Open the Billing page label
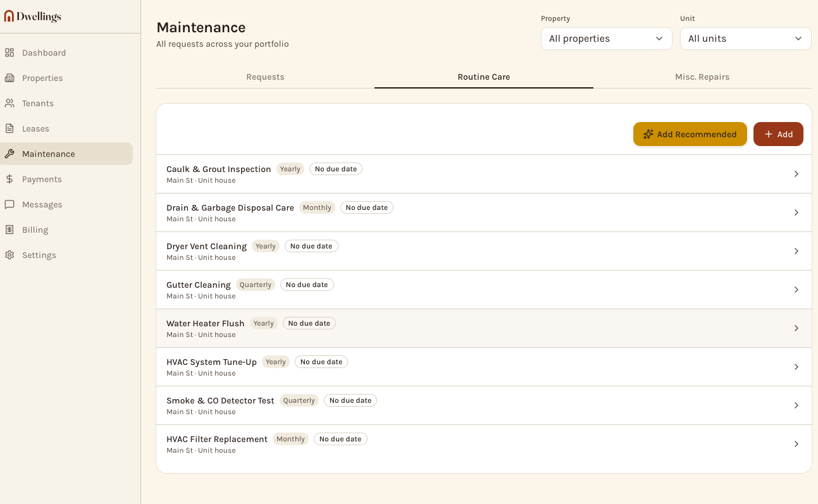This screenshot has width=818, height=504. 35,230
